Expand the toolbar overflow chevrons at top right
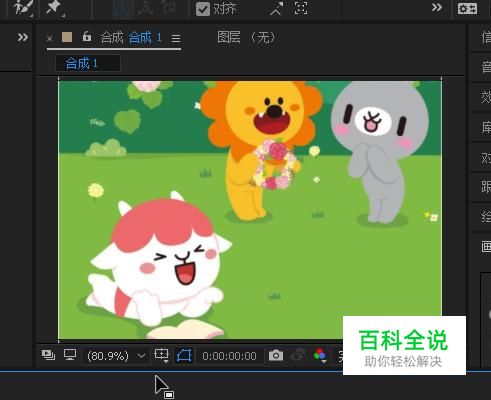The image size is (491, 400). [436, 7]
